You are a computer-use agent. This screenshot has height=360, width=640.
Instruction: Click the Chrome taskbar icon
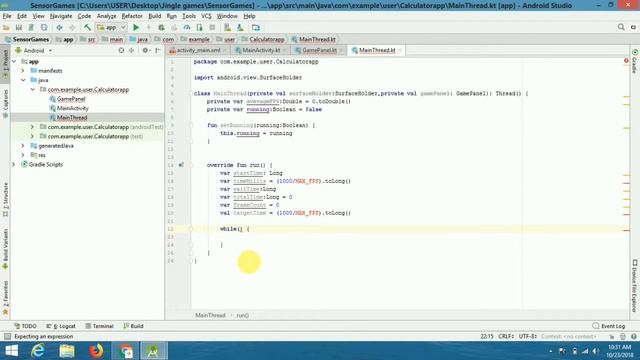126,351
